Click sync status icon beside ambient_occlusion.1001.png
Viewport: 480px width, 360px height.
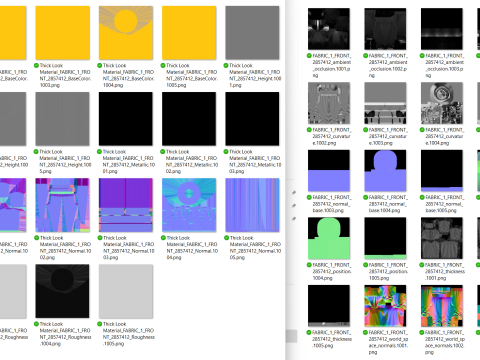point(309,56)
